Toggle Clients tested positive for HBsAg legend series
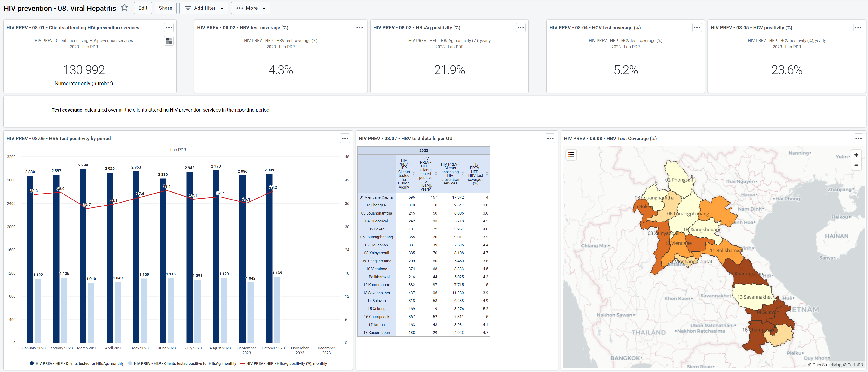 click(x=182, y=364)
